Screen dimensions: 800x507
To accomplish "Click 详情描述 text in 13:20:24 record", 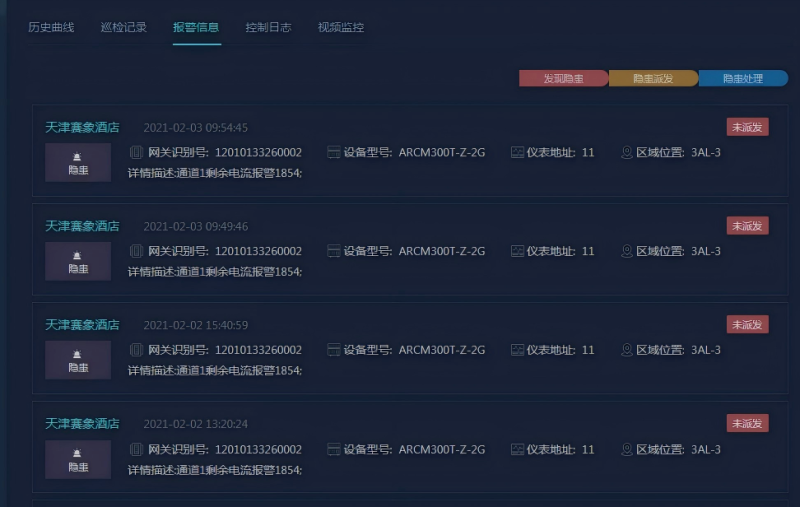I will (215, 470).
